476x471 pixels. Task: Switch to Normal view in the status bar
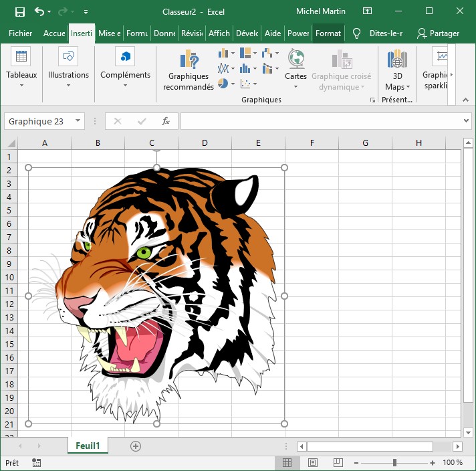point(287,462)
